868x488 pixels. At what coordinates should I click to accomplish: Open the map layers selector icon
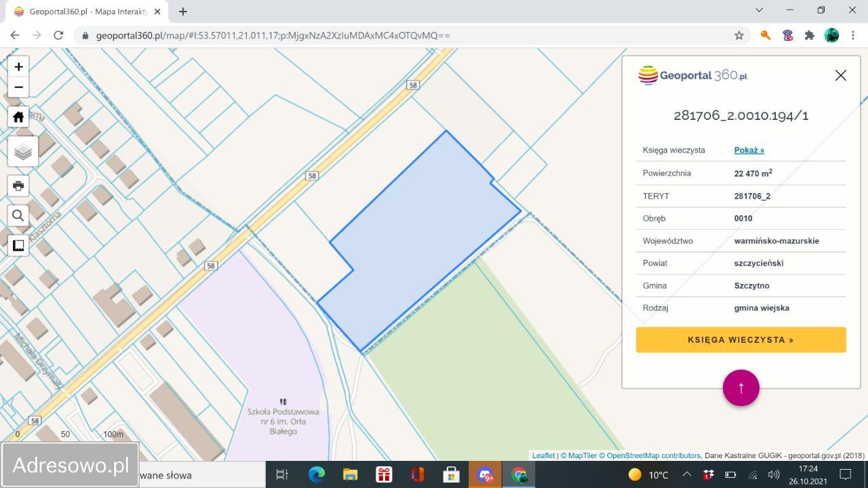point(22,152)
